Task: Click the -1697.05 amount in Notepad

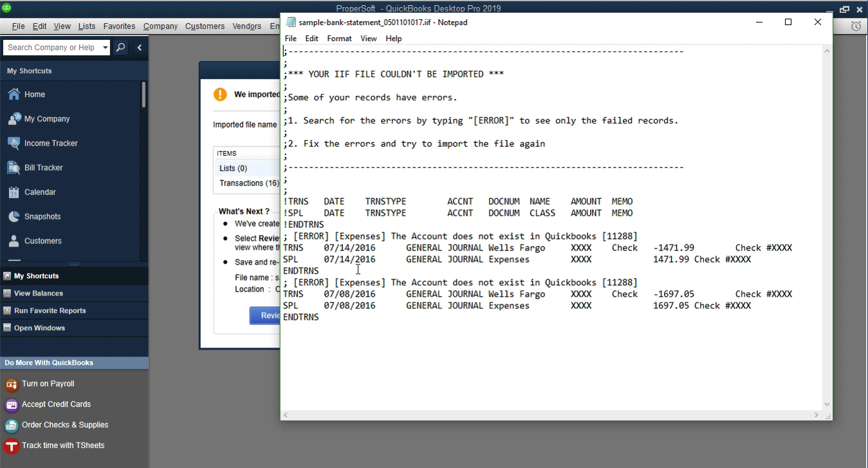Action: (x=674, y=294)
